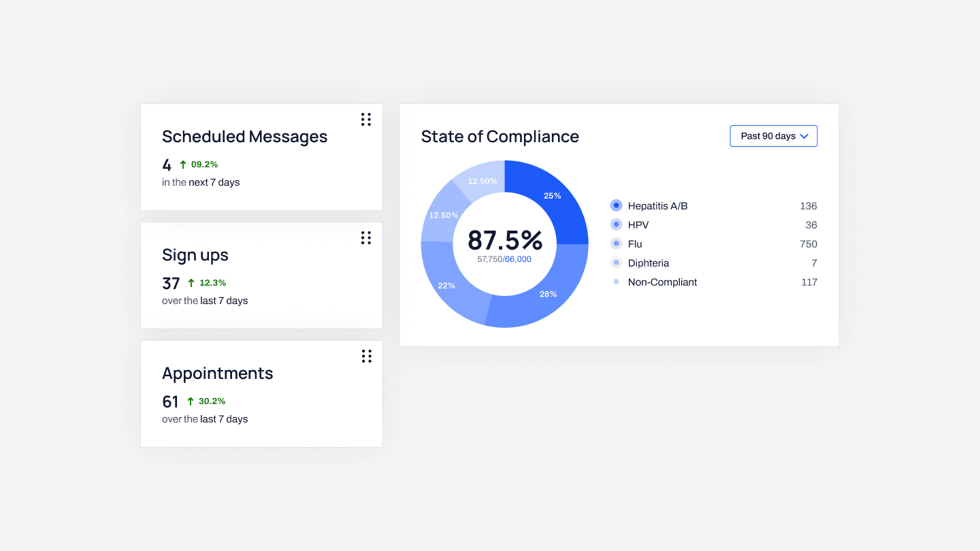Open the Scheduled Messages card title
The height and width of the screenshot is (551, 980).
[x=244, y=137]
